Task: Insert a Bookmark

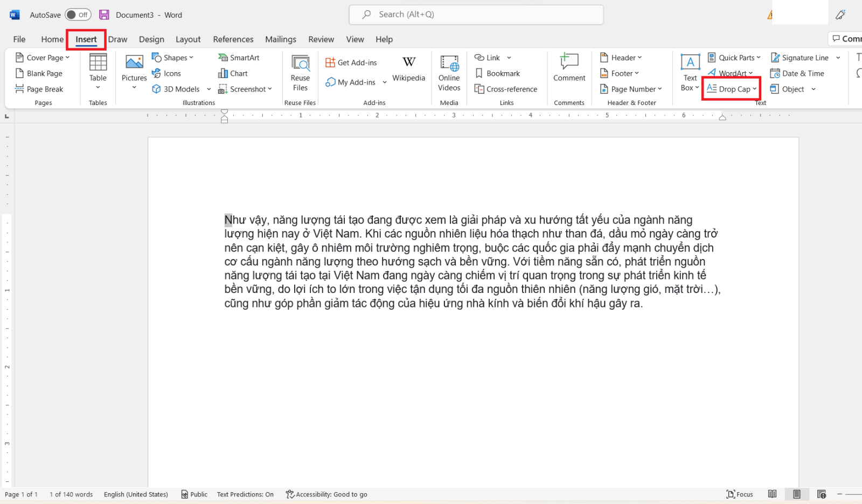Action: coord(497,73)
